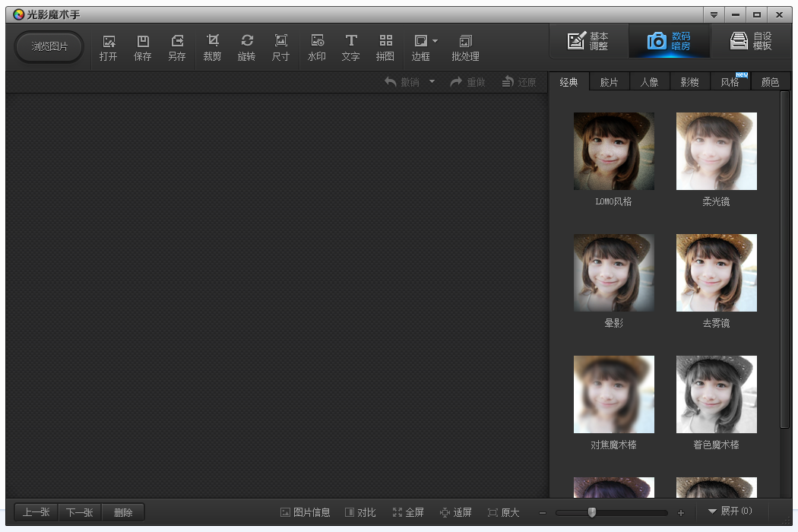The width and height of the screenshot is (798, 532).
Task: Expand the 边框 (Border) dropdown
Action: pyautogui.click(x=435, y=41)
